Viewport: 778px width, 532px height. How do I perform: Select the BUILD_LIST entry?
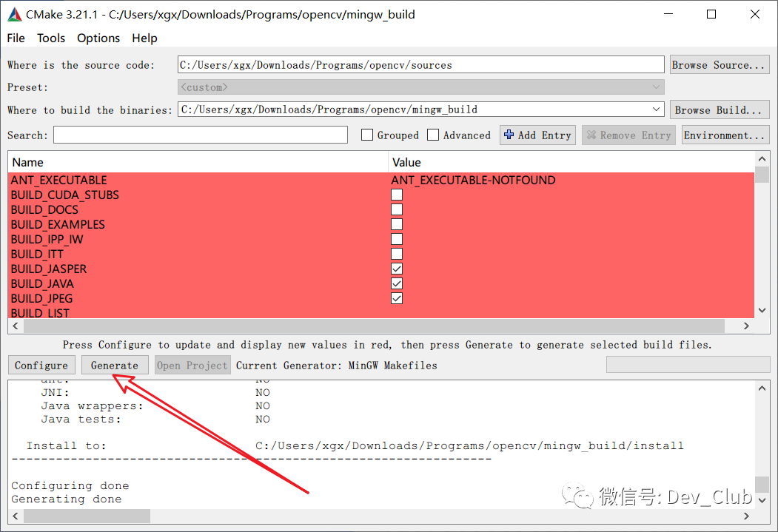coord(40,313)
